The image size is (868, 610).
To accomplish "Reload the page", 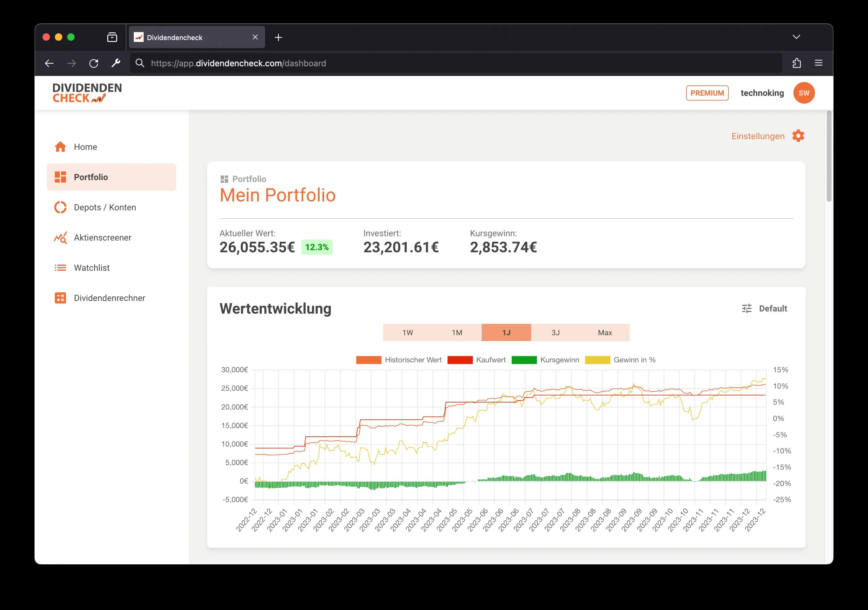I will coord(94,63).
